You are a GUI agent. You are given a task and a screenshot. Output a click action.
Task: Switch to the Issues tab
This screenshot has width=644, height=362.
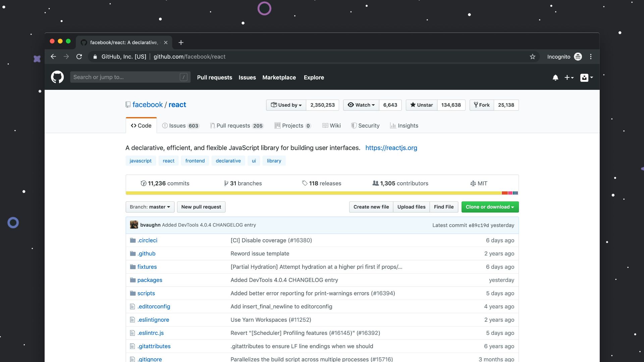pyautogui.click(x=180, y=125)
